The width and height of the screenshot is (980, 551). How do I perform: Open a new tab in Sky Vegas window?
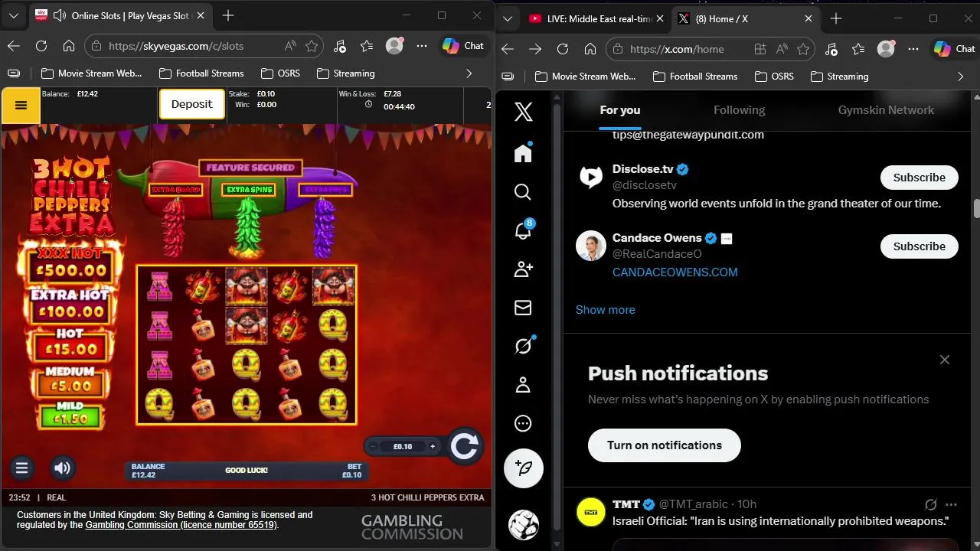click(228, 15)
